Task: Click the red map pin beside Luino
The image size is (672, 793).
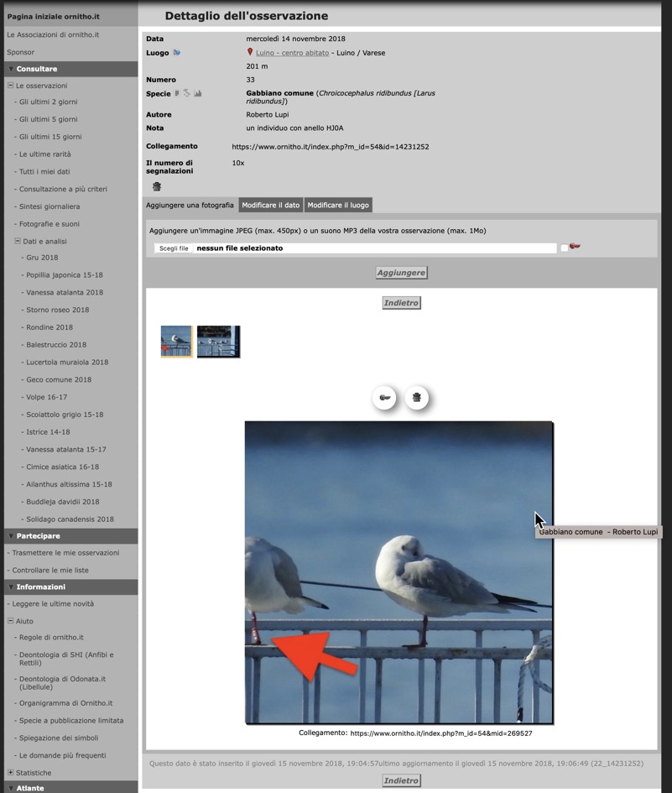Action: (x=249, y=52)
